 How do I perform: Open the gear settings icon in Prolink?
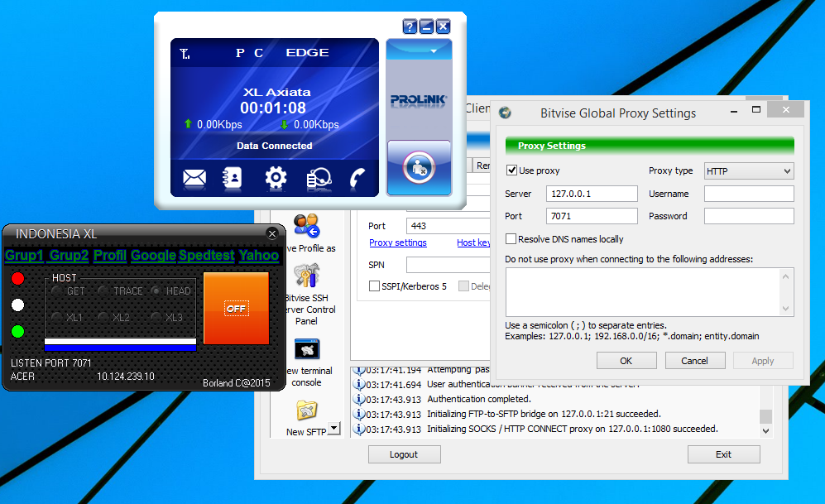pos(276,178)
